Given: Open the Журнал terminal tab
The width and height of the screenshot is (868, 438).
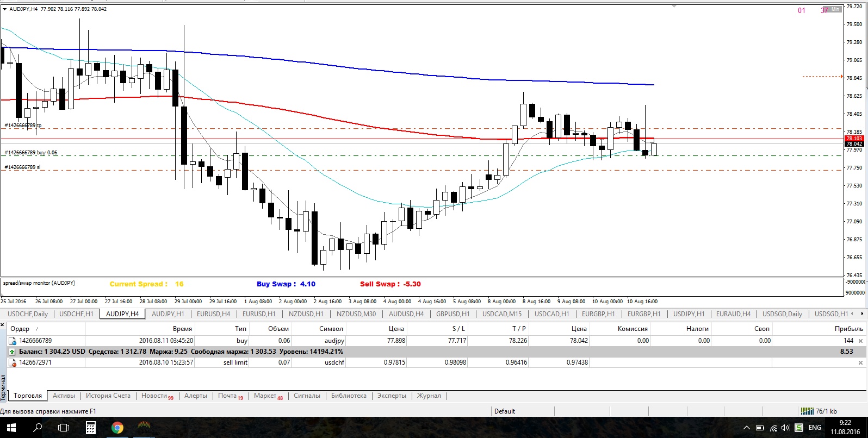Looking at the screenshot, I should [x=429, y=396].
